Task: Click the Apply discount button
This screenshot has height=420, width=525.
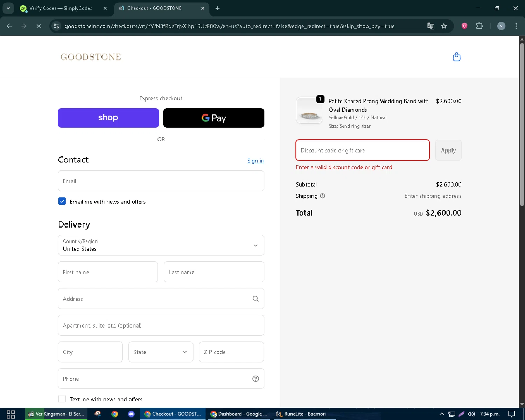Action: coord(448,150)
